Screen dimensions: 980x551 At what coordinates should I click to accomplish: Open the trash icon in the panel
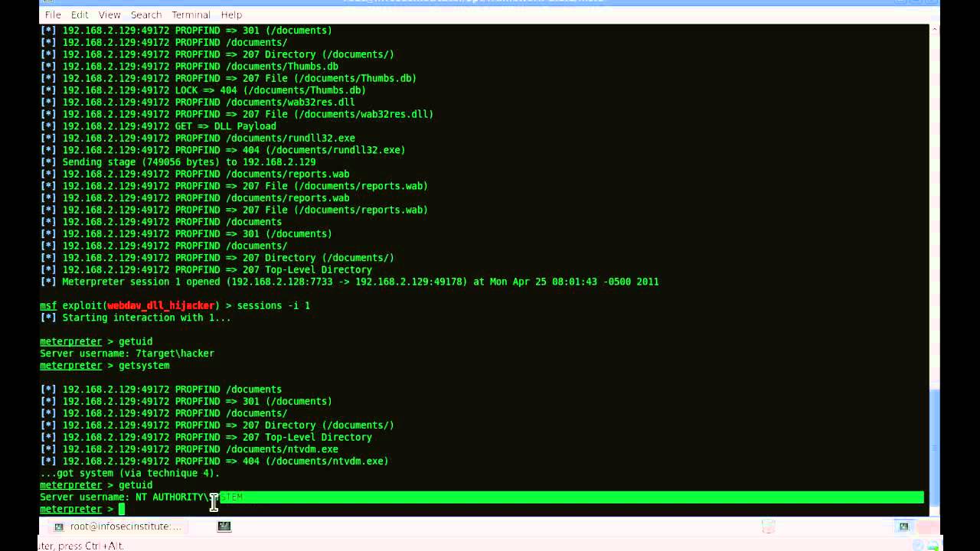click(x=769, y=527)
